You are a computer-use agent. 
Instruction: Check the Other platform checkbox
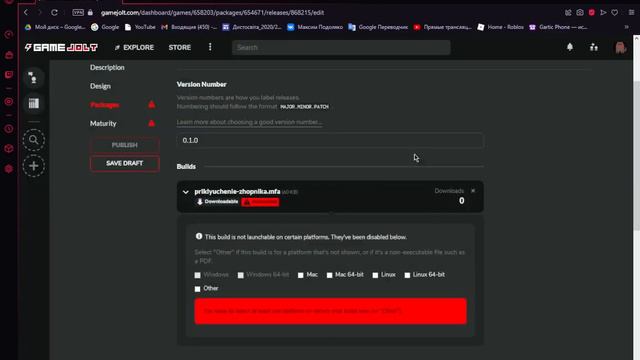tap(198, 289)
